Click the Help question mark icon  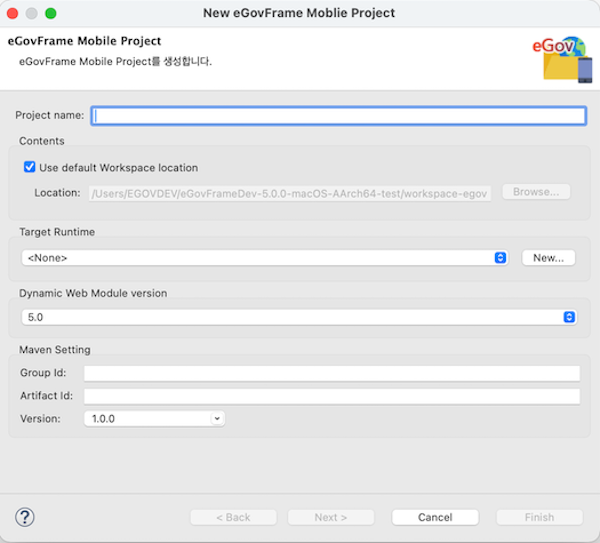tap(26, 517)
